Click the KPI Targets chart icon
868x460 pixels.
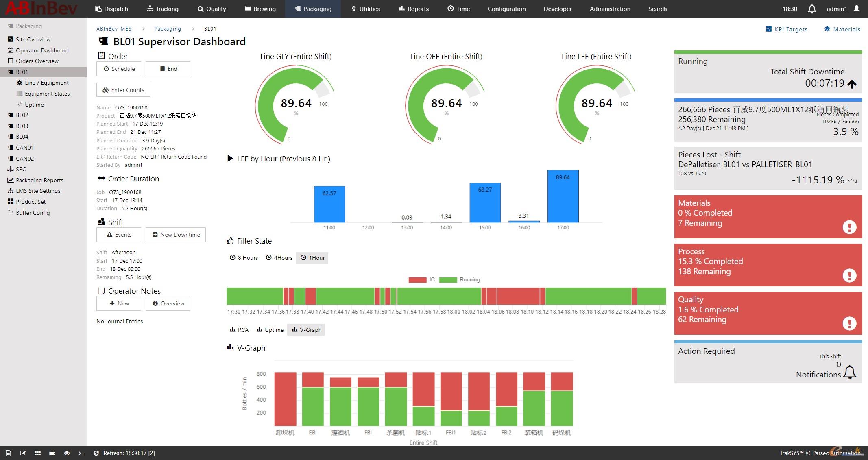(769, 29)
